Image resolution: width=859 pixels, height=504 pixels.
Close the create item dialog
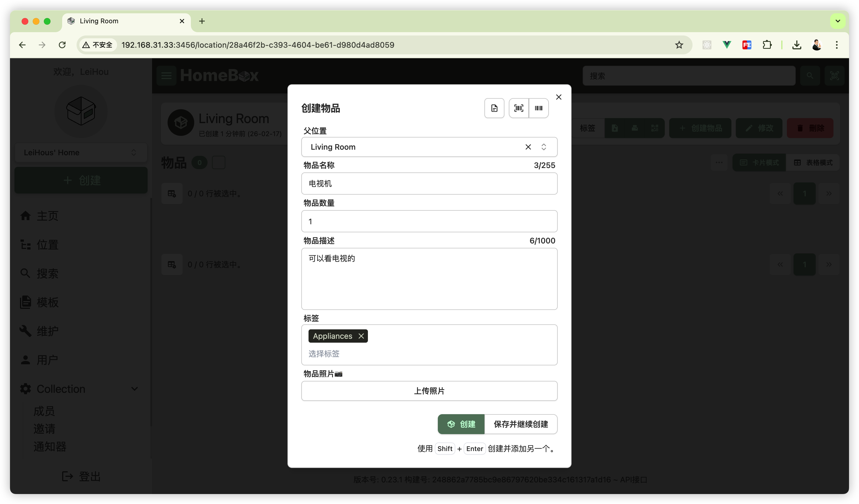pos(558,97)
